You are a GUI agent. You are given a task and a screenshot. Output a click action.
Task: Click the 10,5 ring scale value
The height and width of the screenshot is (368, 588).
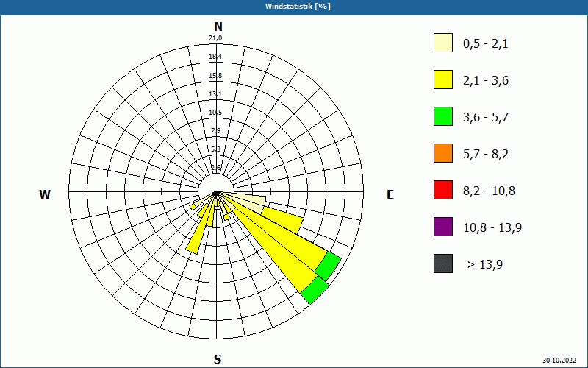[215, 113]
